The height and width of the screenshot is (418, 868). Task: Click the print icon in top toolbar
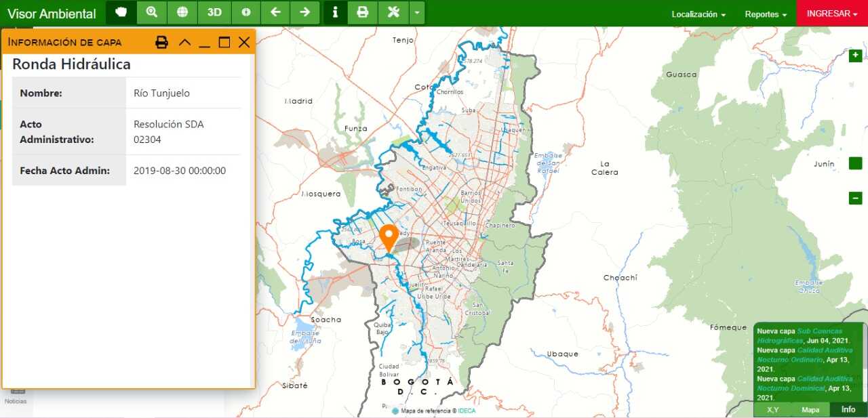tap(363, 13)
